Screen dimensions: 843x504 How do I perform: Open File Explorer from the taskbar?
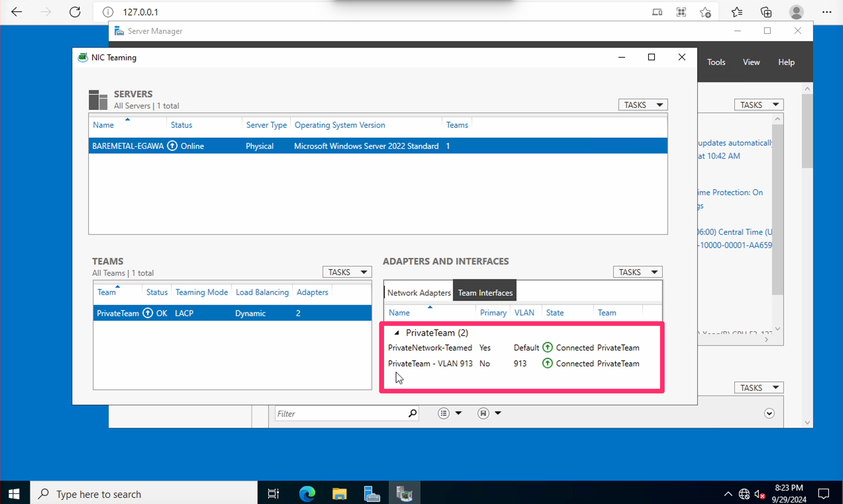[339, 493]
